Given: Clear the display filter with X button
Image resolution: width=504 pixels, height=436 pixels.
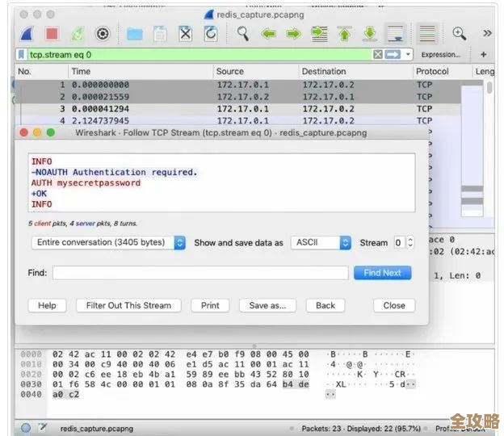Looking at the screenshot, I should (378, 54).
